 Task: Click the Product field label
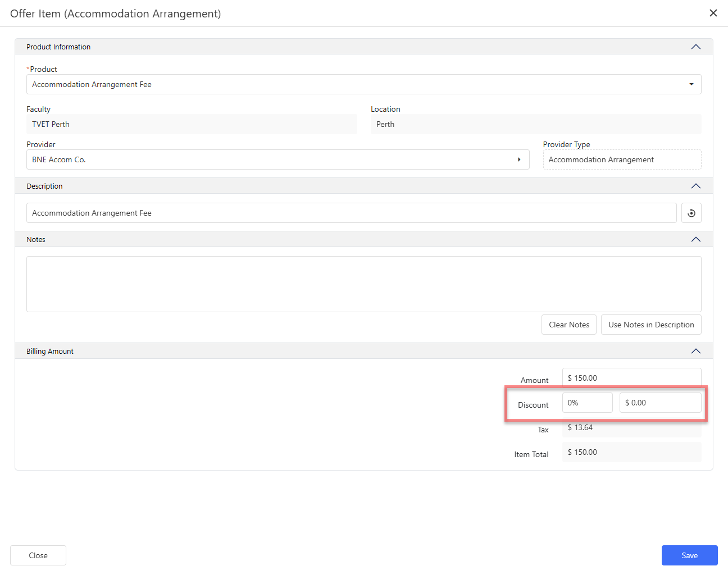[x=42, y=69]
